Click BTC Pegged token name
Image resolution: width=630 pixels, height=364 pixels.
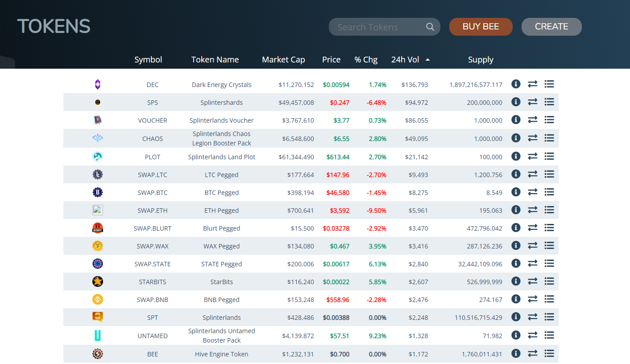pos(222,193)
